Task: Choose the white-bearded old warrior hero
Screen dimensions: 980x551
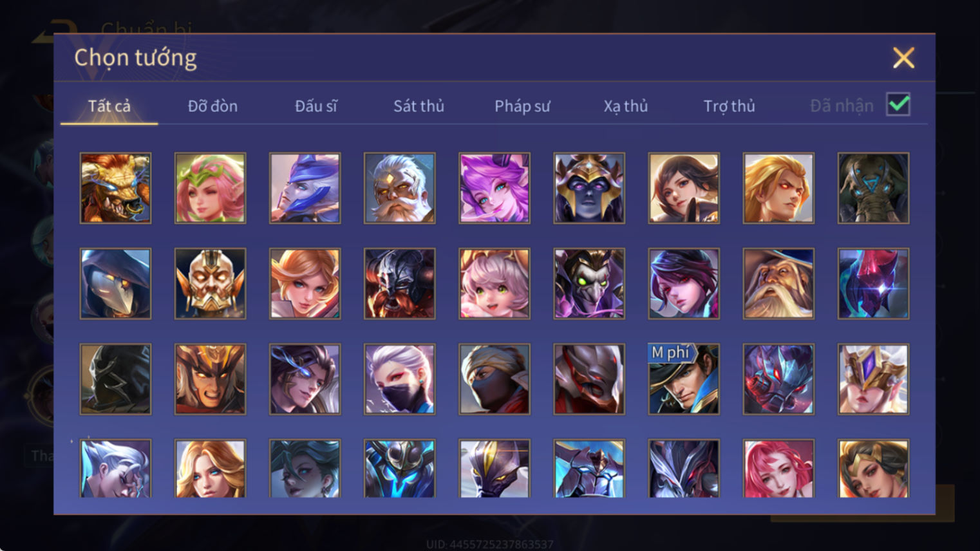Action: (400, 188)
